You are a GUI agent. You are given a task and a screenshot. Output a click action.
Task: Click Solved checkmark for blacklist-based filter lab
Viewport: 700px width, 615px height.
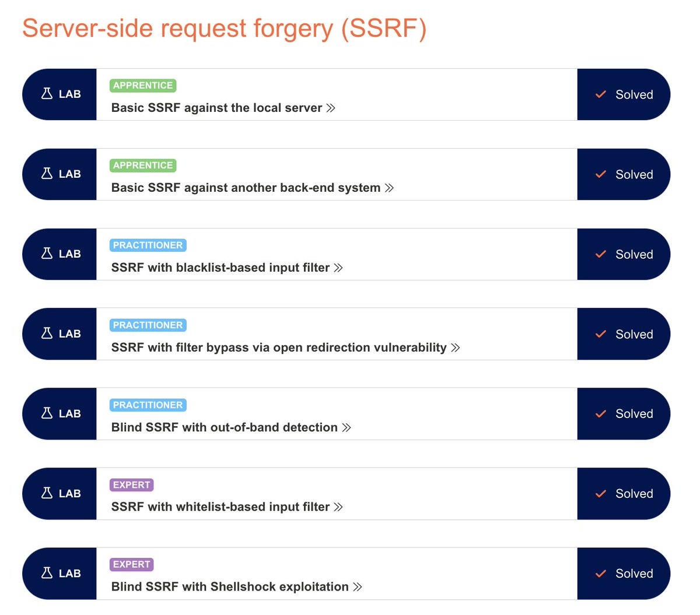tap(601, 254)
